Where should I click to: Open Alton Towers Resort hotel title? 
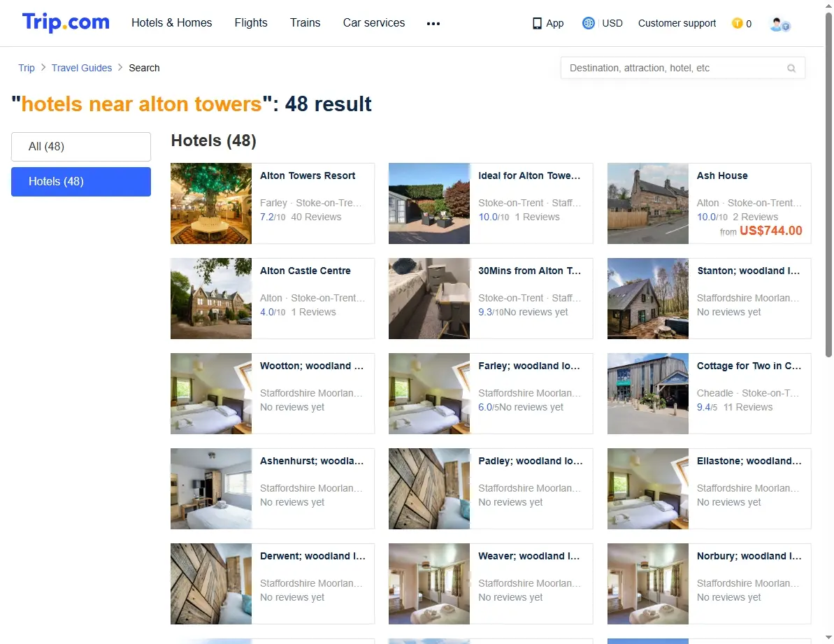[x=308, y=176]
